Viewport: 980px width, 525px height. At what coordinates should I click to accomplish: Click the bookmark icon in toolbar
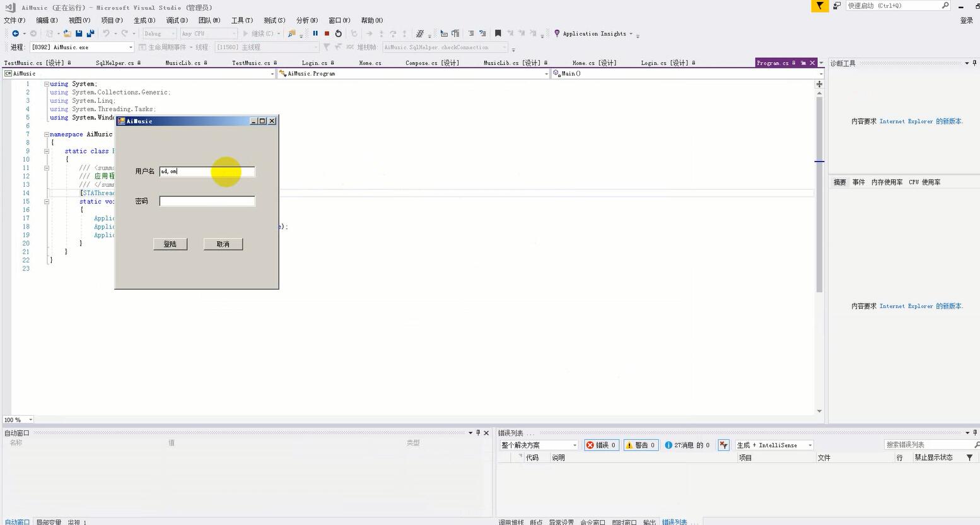498,33
